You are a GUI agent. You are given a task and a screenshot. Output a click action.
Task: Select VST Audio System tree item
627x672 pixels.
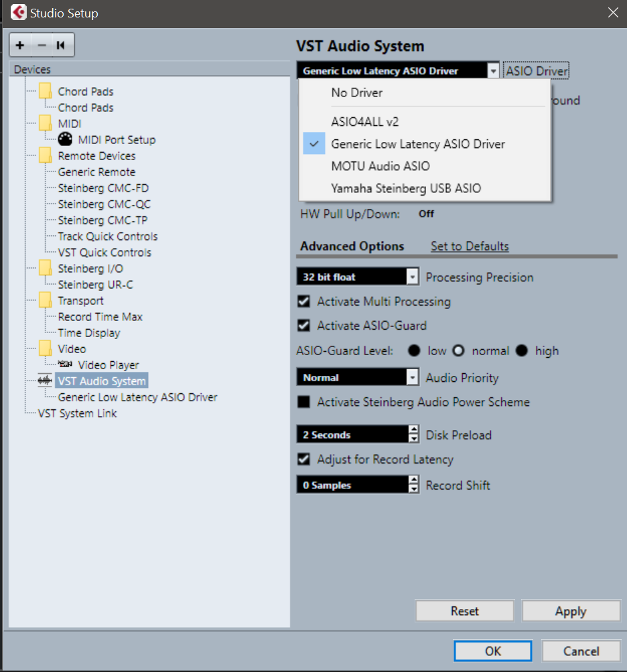pyautogui.click(x=102, y=381)
